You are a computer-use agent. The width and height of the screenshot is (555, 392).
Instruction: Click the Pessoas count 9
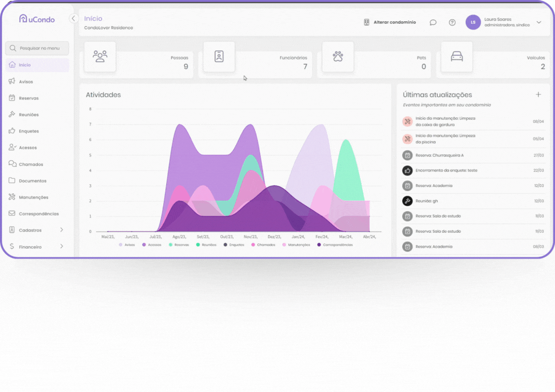[186, 67]
